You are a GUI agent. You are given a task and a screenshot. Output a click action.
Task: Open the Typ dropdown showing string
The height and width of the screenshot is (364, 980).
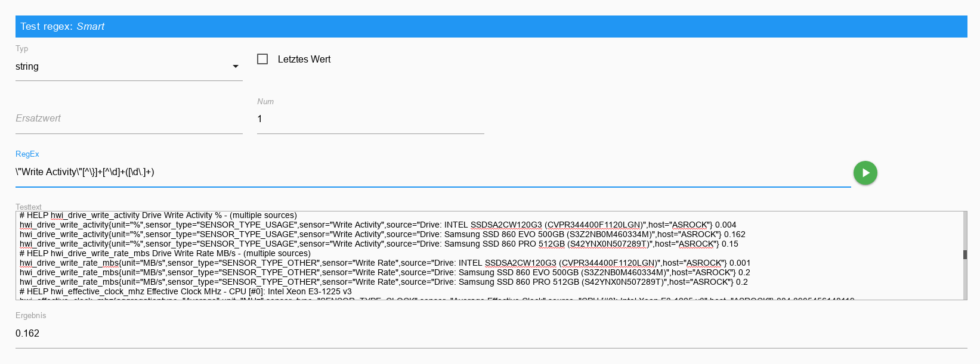click(x=129, y=67)
